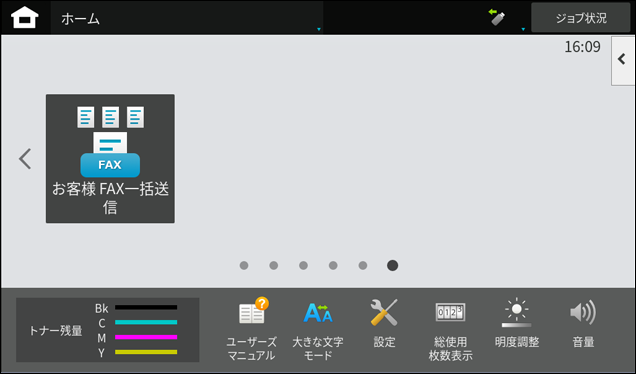Select the current sixth page dot
This screenshot has width=636, height=374.
point(392,265)
